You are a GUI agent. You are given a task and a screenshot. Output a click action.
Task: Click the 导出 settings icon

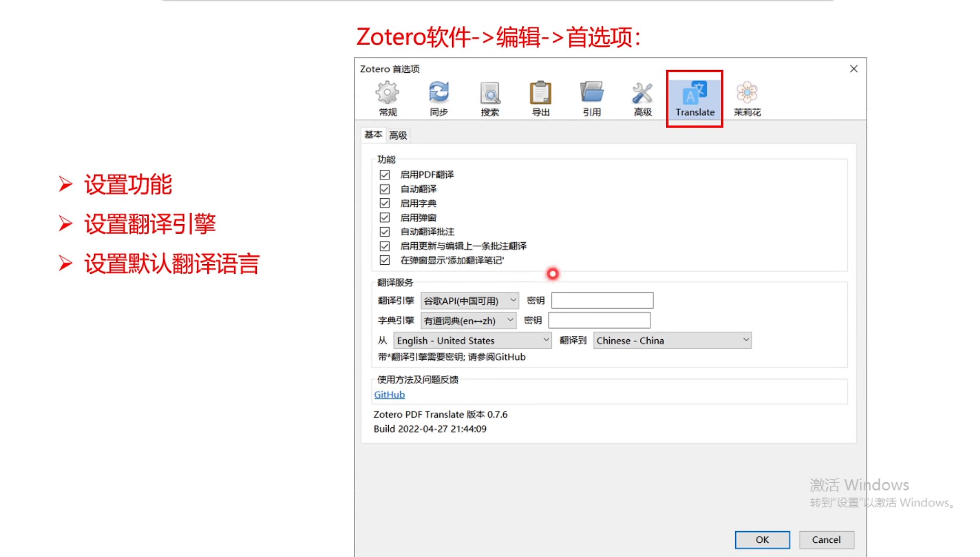coord(540,98)
